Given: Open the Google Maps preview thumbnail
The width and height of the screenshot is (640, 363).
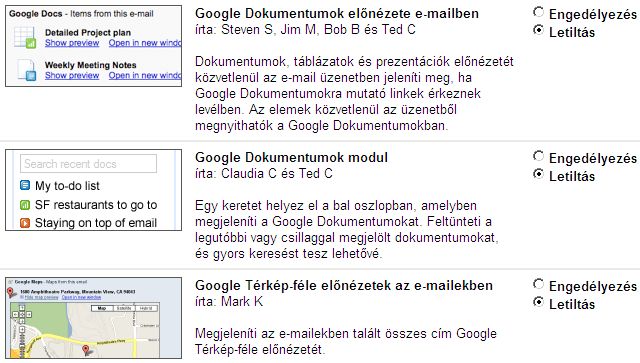Looking at the screenshot, I should (93, 318).
